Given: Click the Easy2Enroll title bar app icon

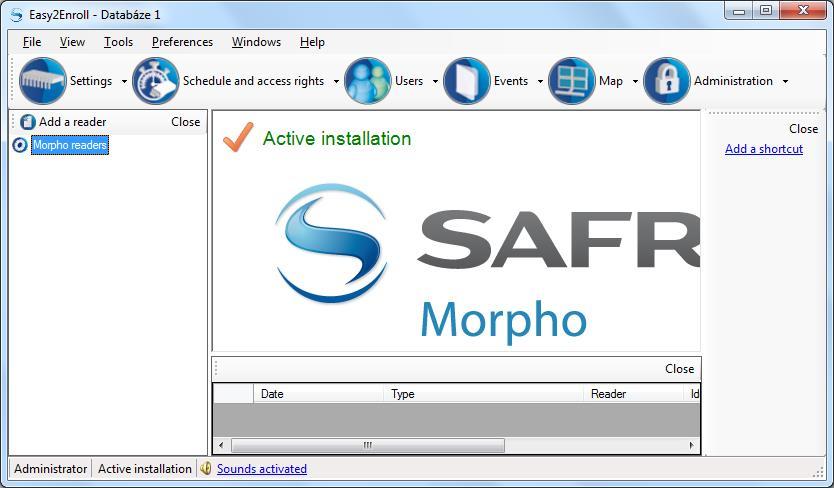Looking at the screenshot, I should coord(16,14).
